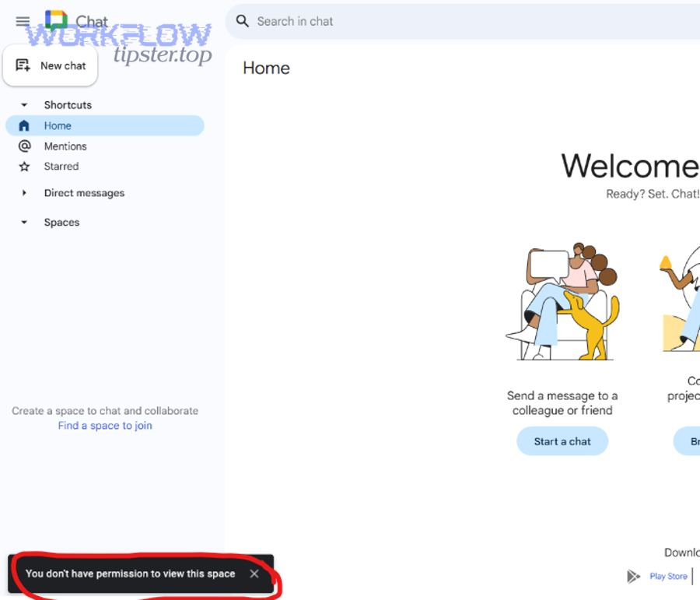Collapse the Spaces section
This screenshot has height=600, width=700.
[x=23, y=222]
